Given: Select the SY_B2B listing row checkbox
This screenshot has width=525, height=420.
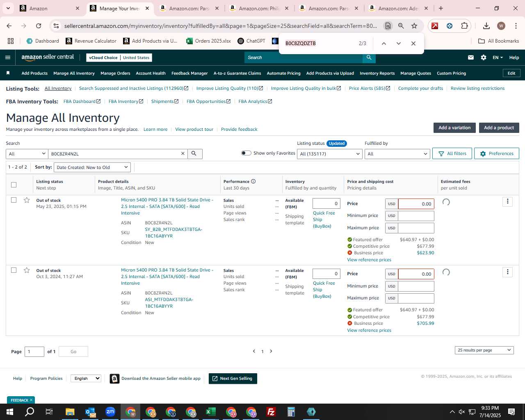Looking at the screenshot, I should point(14,200).
